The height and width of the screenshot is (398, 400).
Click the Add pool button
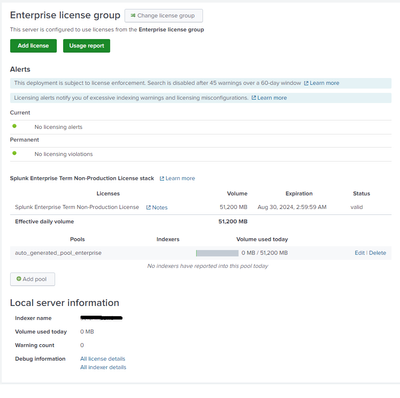tap(32, 279)
